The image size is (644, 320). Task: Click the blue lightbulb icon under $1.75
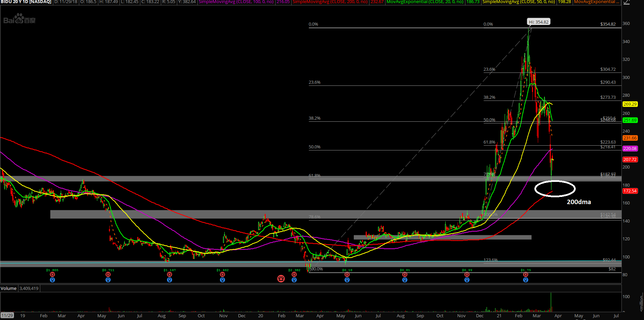526,280
